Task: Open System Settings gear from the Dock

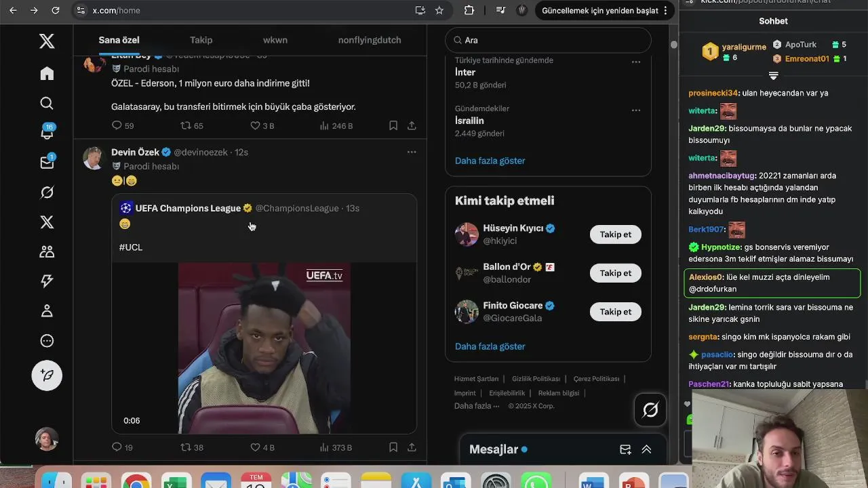Action: click(x=496, y=480)
